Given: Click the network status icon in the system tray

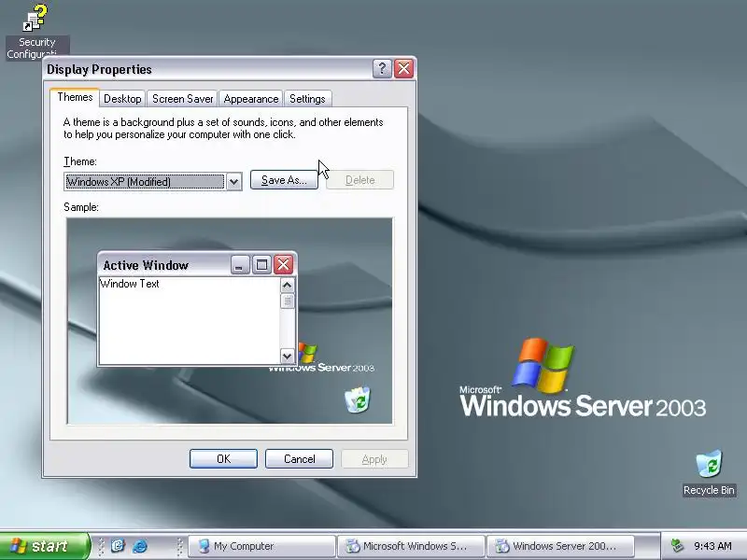Looking at the screenshot, I should pyautogui.click(x=676, y=546).
